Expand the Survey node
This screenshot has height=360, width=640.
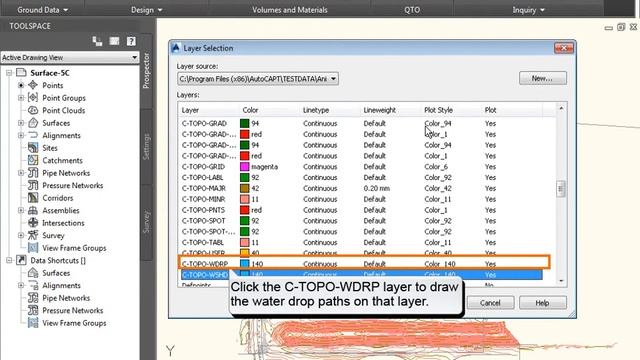click(21, 235)
